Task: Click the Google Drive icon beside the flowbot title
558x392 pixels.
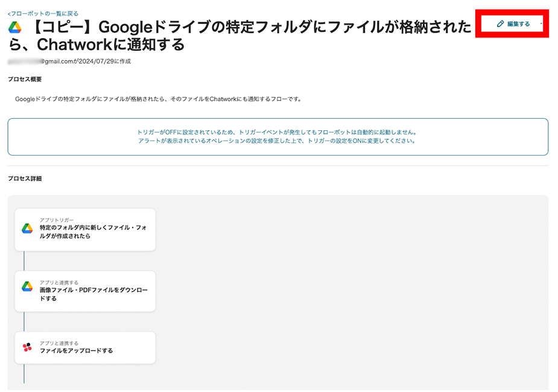Action: [x=14, y=27]
